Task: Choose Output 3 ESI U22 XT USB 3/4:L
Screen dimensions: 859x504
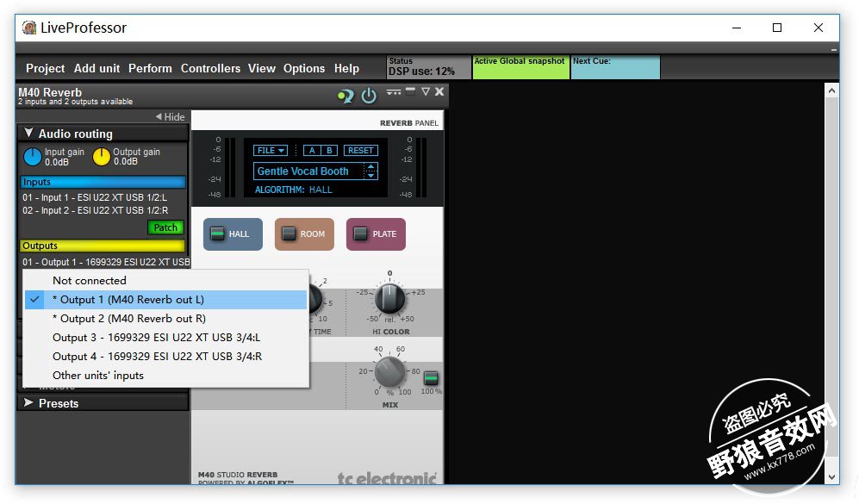Action: [166, 338]
